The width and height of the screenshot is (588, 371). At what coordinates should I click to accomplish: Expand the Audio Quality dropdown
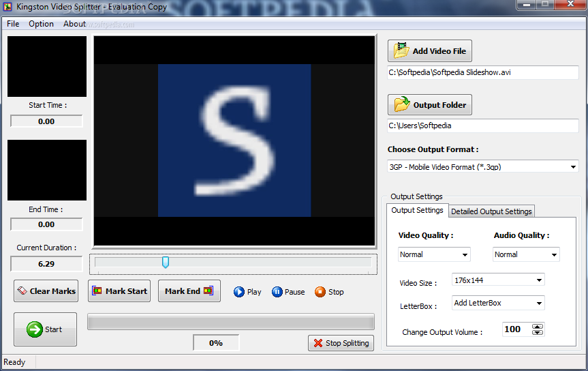click(x=554, y=254)
